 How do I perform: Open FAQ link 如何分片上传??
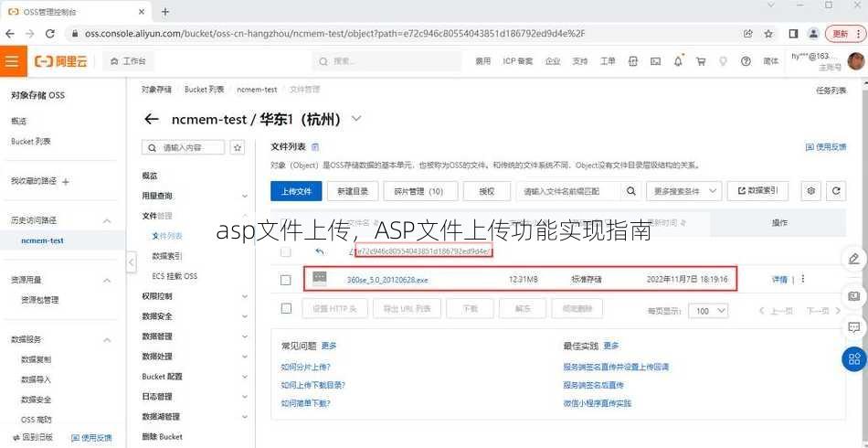tap(305, 368)
